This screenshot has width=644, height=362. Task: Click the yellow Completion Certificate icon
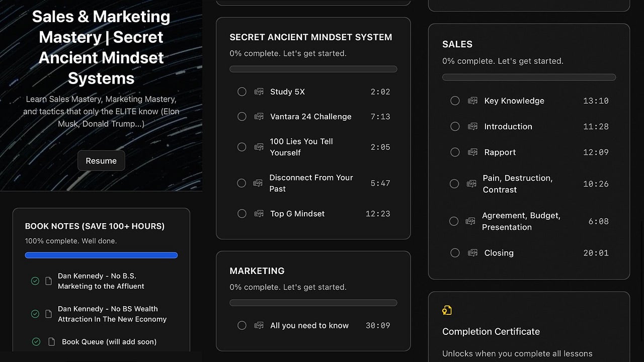(x=447, y=310)
